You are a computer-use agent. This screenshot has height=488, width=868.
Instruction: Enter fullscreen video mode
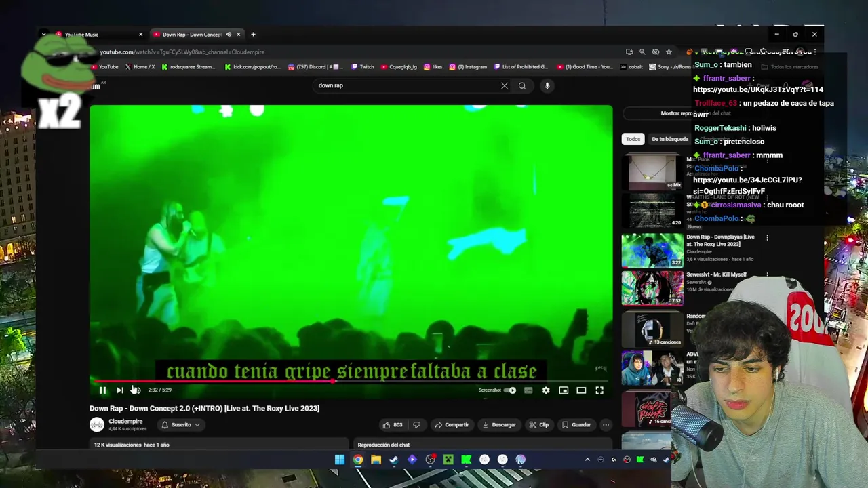pos(599,390)
